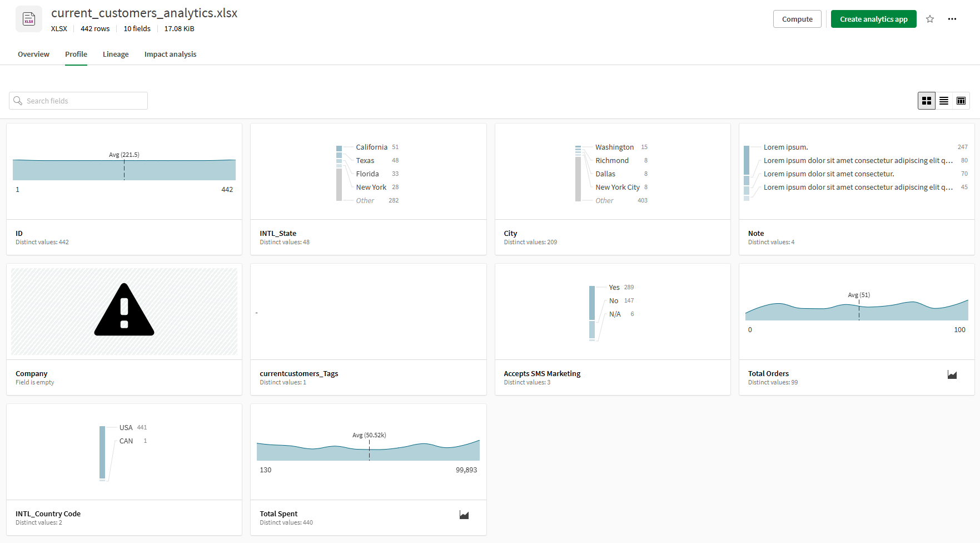The image size is (980, 543).
Task: Switch to grid view layout
Action: pos(926,101)
